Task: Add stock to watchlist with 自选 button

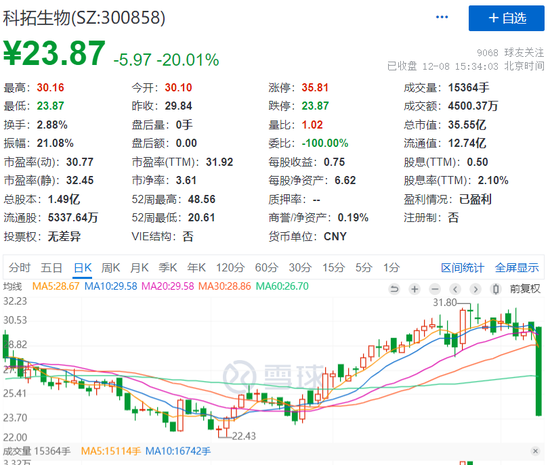Action: click(506, 18)
